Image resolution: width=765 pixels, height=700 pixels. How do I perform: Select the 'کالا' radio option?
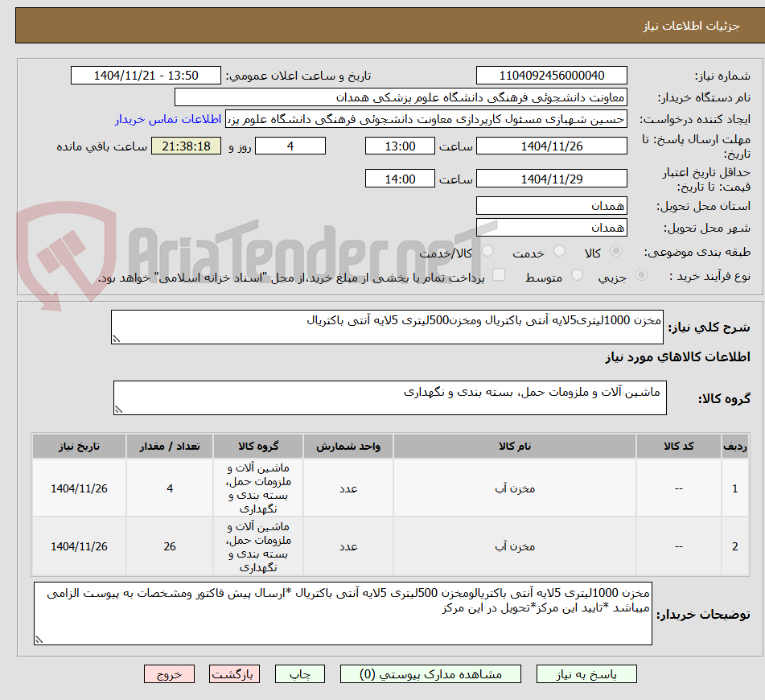point(616,251)
